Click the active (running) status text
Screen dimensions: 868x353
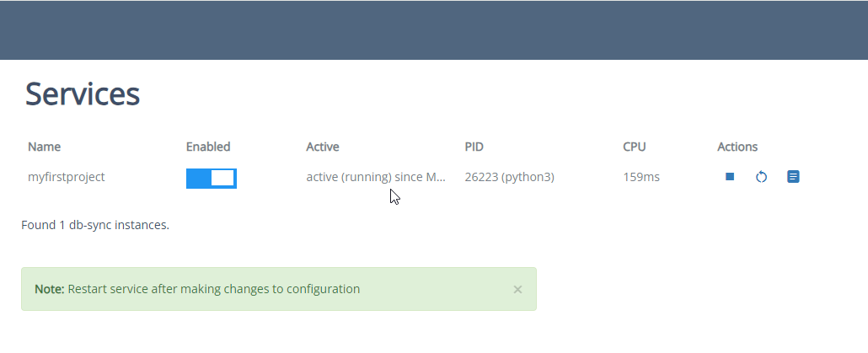click(x=375, y=177)
